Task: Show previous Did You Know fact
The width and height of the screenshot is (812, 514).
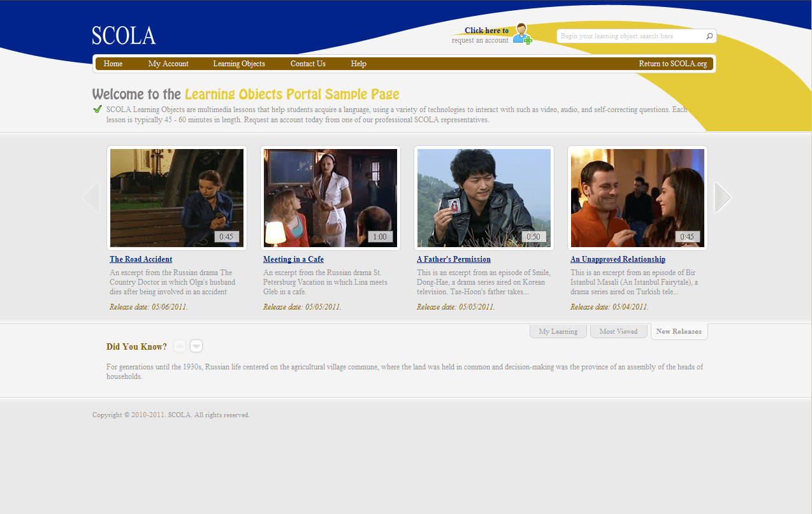Action: click(x=180, y=346)
